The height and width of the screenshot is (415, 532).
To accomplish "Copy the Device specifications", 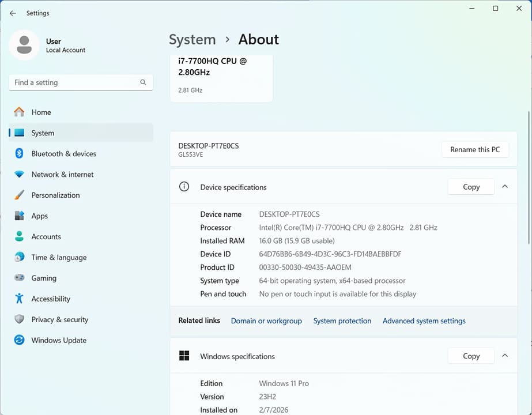I will point(471,187).
